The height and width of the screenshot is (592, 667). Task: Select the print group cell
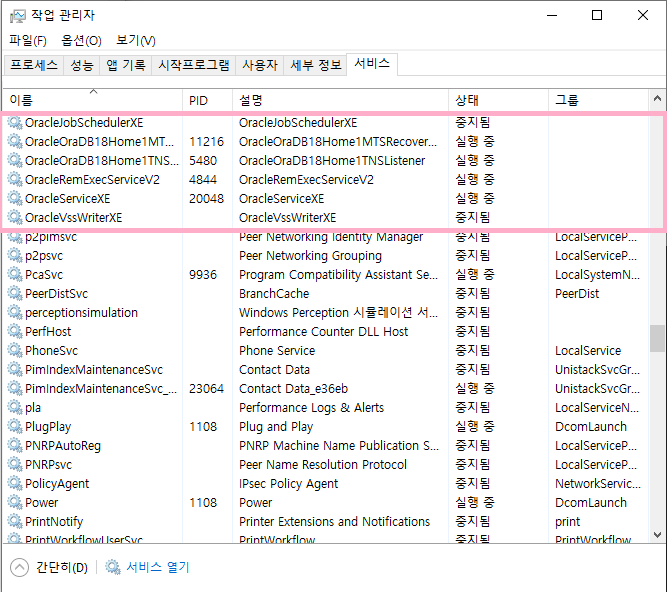click(x=567, y=521)
